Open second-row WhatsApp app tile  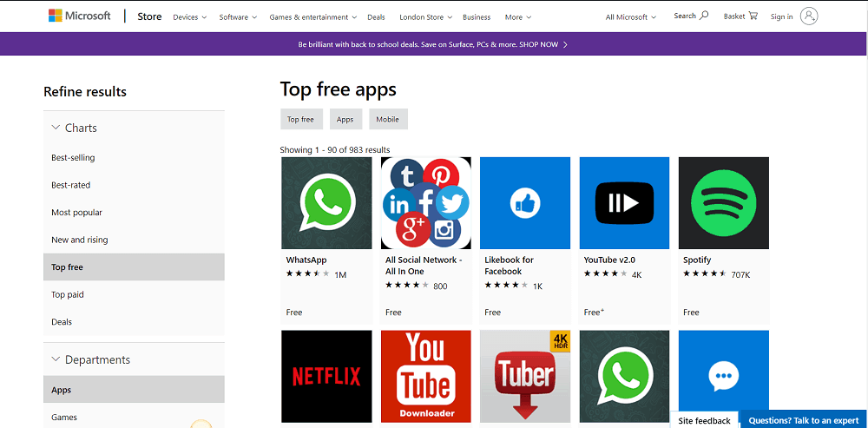[x=624, y=377]
